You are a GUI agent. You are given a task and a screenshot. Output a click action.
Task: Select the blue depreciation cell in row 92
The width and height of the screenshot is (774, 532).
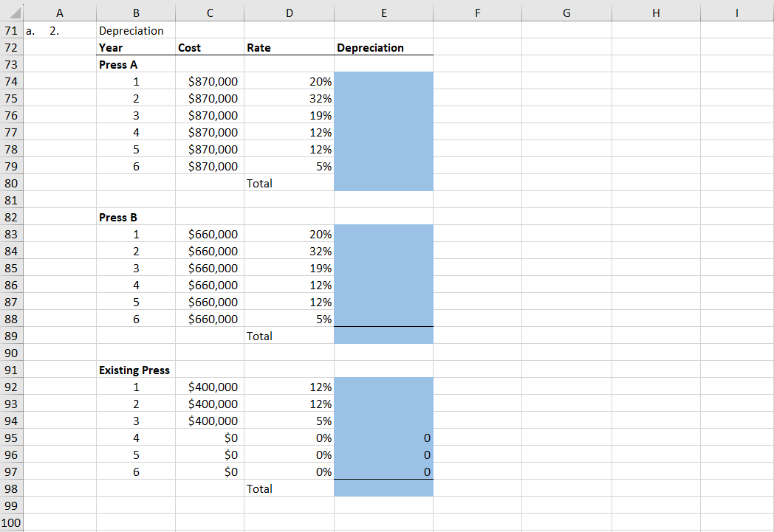click(x=383, y=387)
